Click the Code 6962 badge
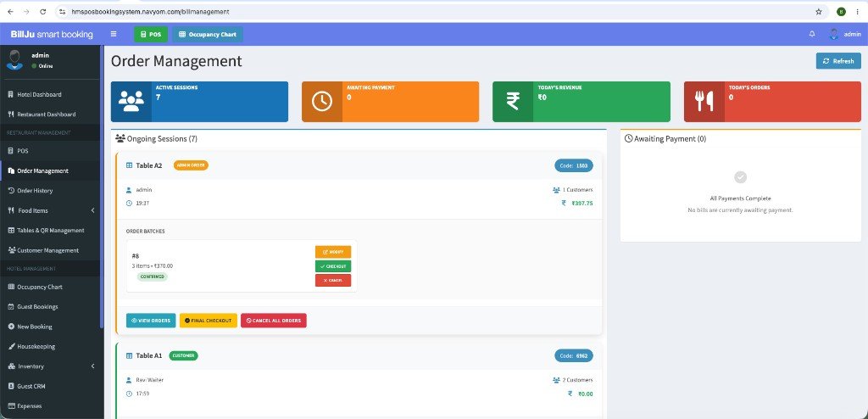Viewport: 868px width, 419px height. click(574, 356)
